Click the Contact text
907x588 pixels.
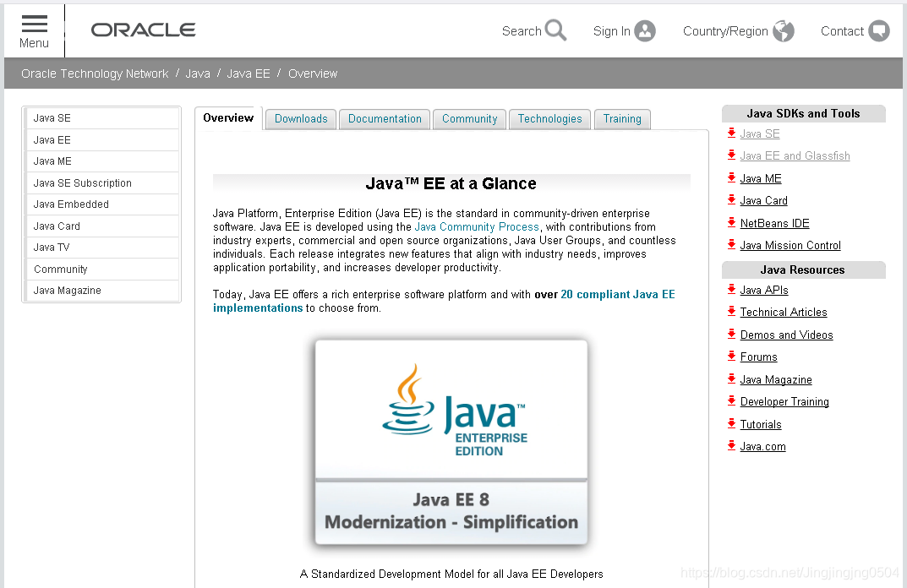pyautogui.click(x=842, y=31)
